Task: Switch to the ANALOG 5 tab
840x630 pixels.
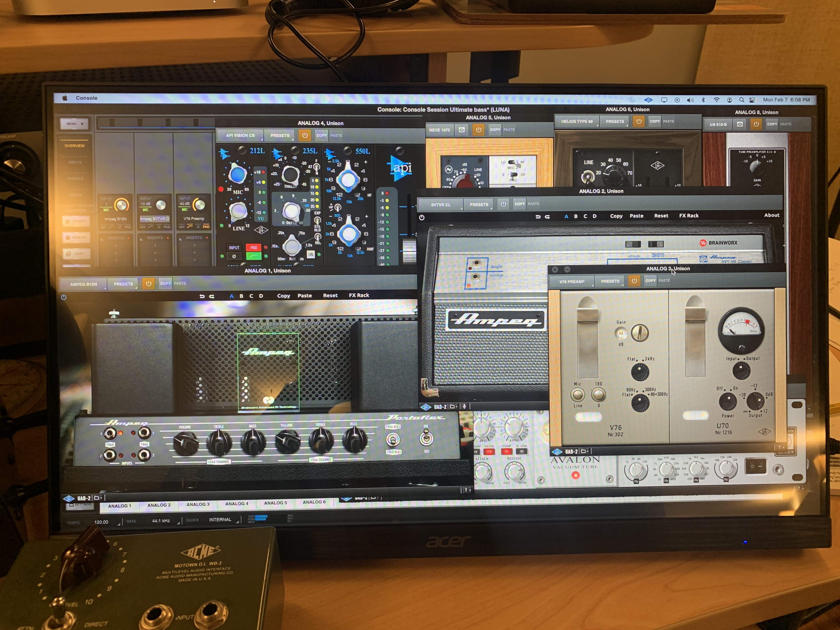Action: click(x=276, y=503)
